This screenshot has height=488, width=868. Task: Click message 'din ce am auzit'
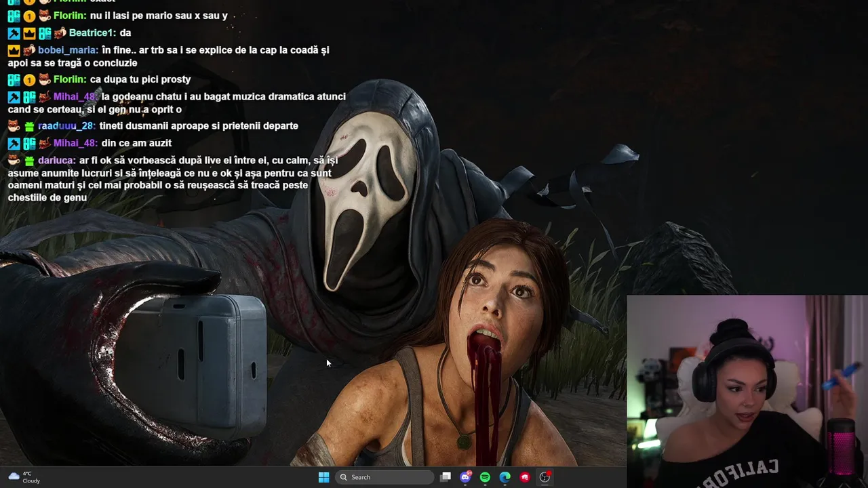click(x=136, y=143)
